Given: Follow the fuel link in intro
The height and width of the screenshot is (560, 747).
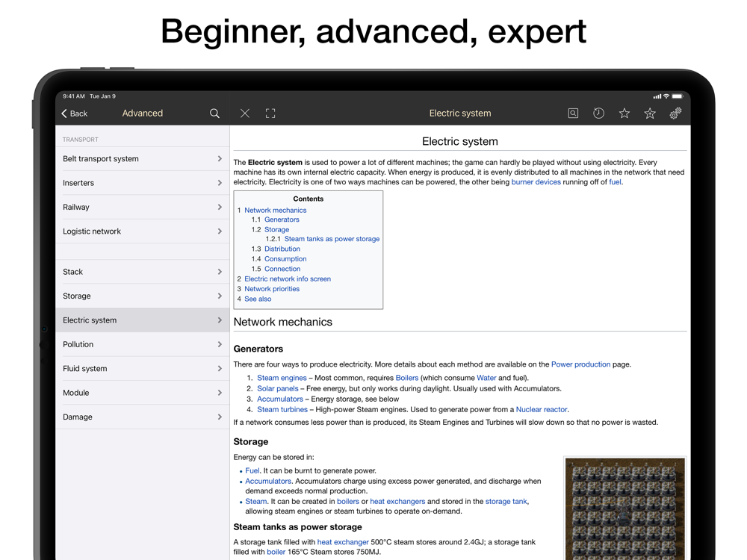Looking at the screenshot, I should (615, 182).
